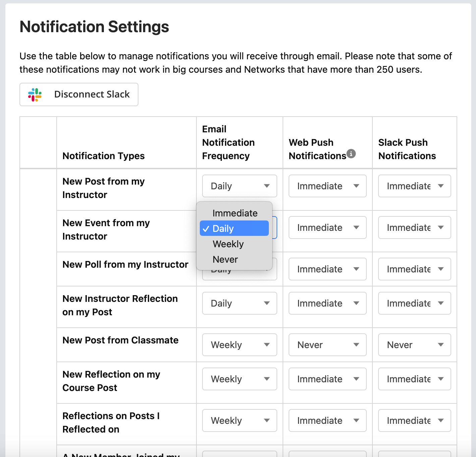This screenshot has width=476, height=457.
Task: Open Slack push dropdown for New Post from my Instructor
Action: (415, 186)
